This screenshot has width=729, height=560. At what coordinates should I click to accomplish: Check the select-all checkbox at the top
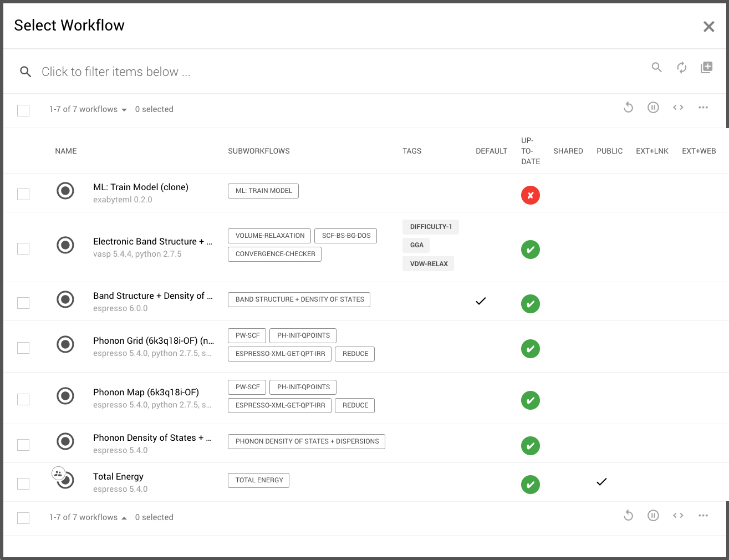point(23,110)
